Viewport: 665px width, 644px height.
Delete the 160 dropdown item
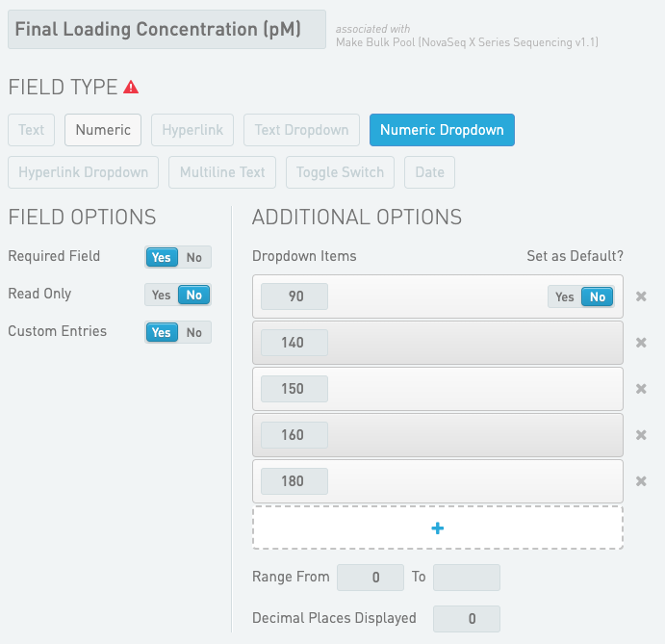(x=641, y=435)
